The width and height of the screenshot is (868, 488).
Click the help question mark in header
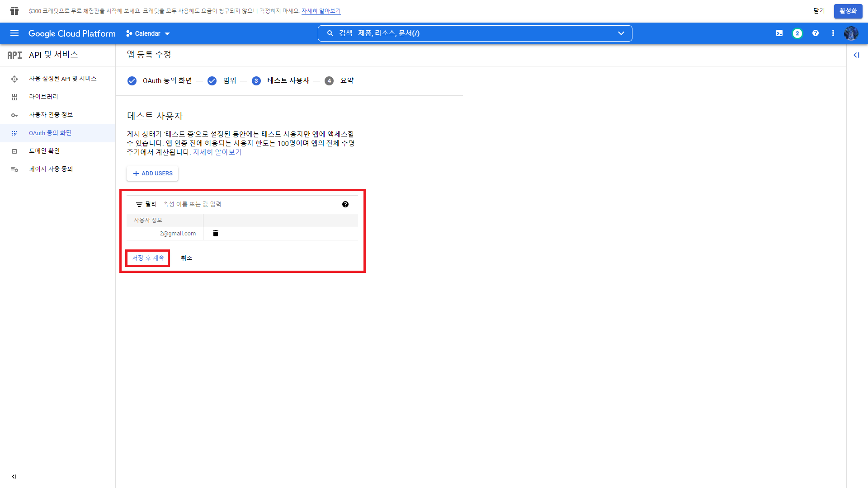[815, 33]
